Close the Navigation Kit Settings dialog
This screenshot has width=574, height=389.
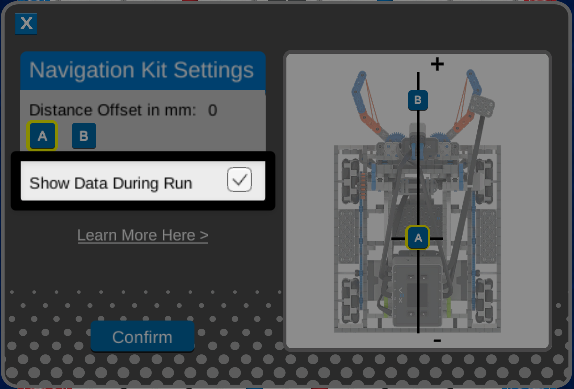coord(26,24)
